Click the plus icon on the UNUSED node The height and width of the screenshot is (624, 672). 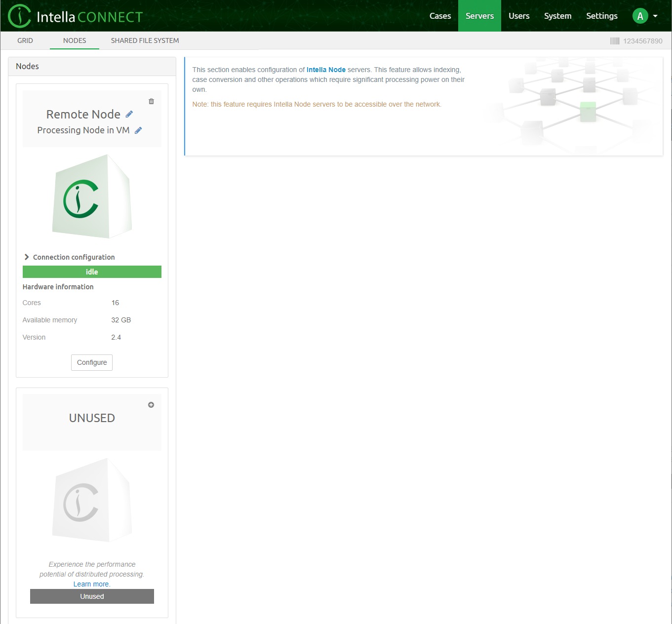tap(151, 405)
